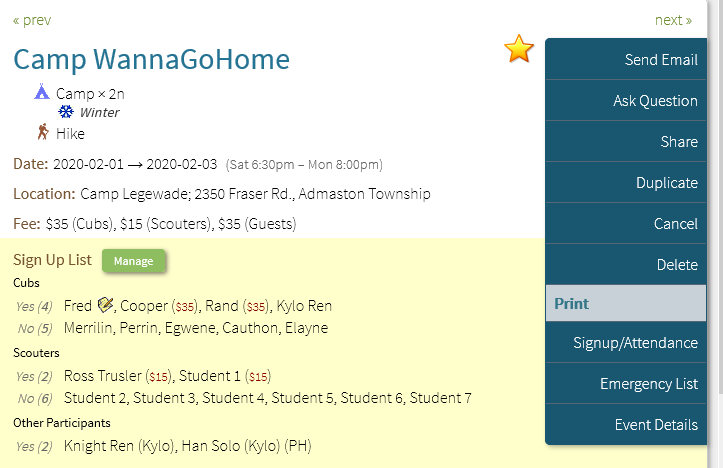The image size is (723, 468).
Task: Select Duplicate in the event menu
Action: (x=626, y=183)
